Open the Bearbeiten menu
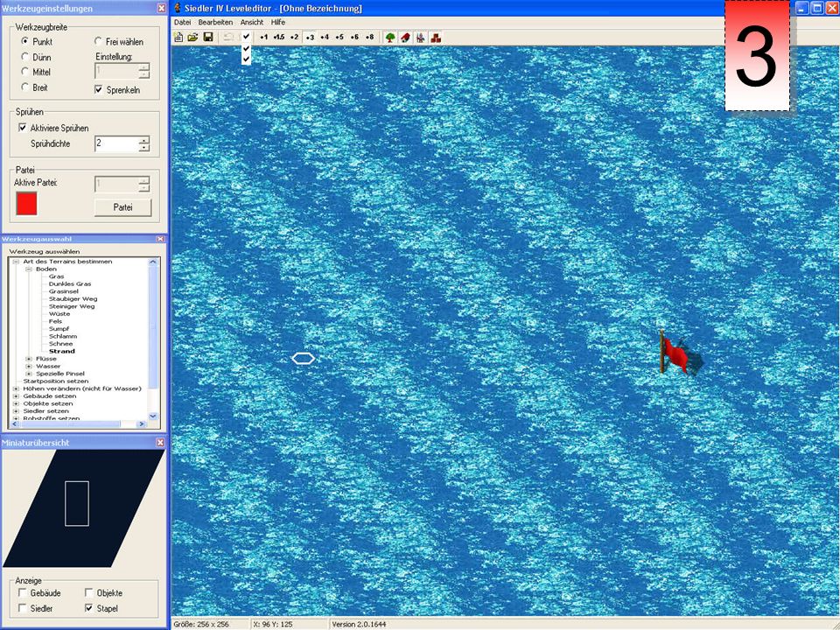 [215, 22]
